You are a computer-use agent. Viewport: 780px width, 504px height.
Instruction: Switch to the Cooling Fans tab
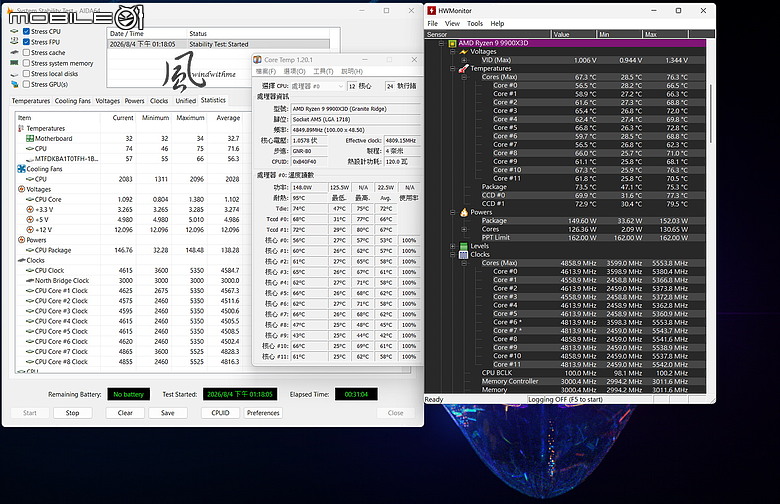point(73,101)
